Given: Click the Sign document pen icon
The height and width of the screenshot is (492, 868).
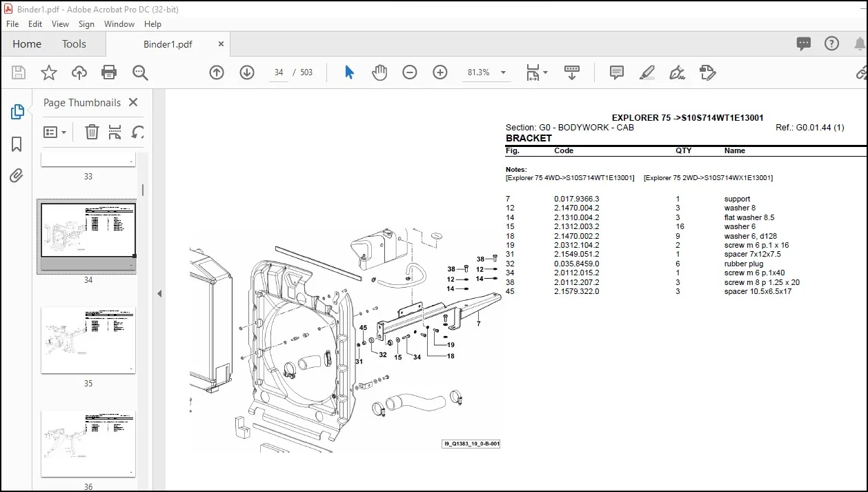Looking at the screenshot, I should coord(677,72).
